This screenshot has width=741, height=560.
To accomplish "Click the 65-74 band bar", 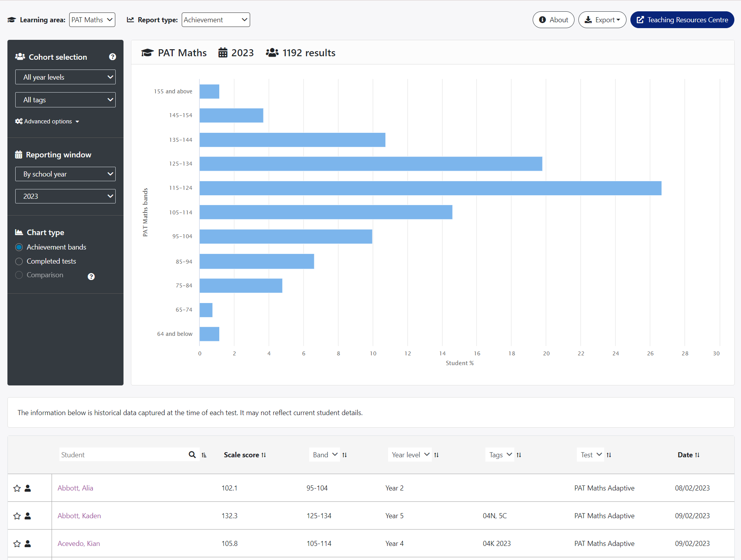I will click(206, 310).
